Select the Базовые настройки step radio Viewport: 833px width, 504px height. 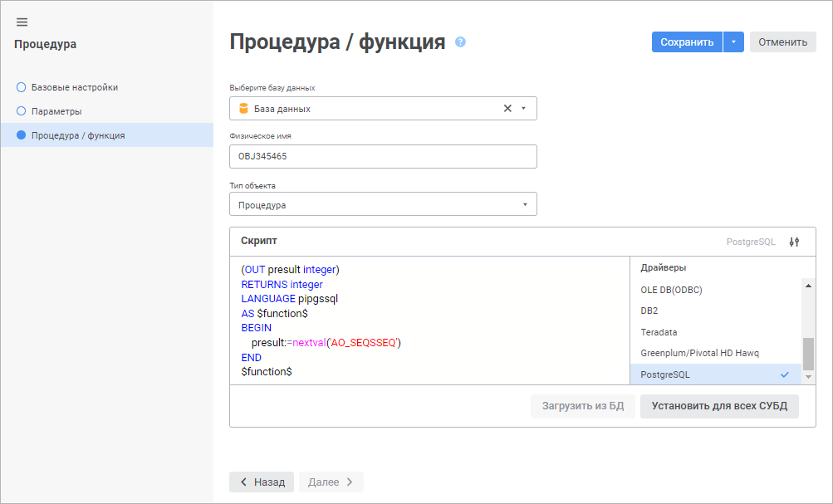[22, 87]
